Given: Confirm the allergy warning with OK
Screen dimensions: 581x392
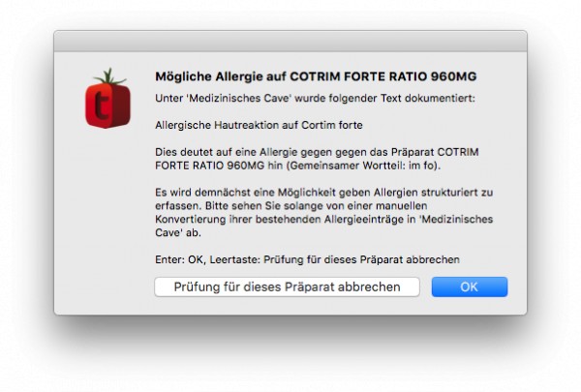Looking at the screenshot, I should tap(470, 286).
